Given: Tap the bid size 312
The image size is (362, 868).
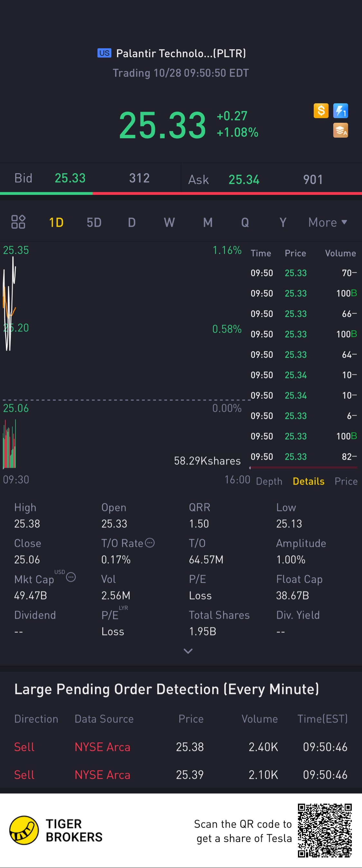Looking at the screenshot, I should (139, 178).
